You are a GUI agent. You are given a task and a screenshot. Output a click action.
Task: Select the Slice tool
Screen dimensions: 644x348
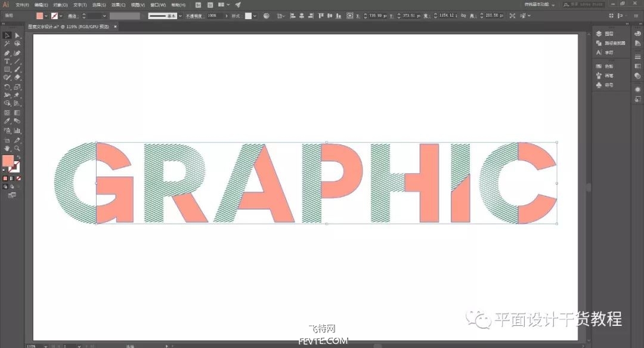click(x=17, y=140)
